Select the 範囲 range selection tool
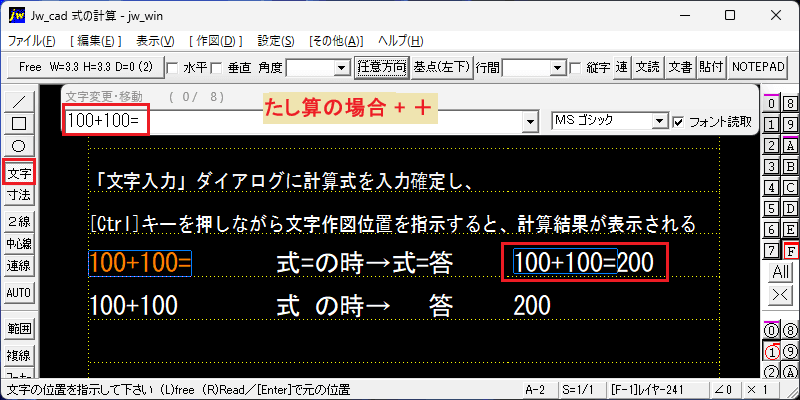The height and width of the screenshot is (400, 800). 19,329
